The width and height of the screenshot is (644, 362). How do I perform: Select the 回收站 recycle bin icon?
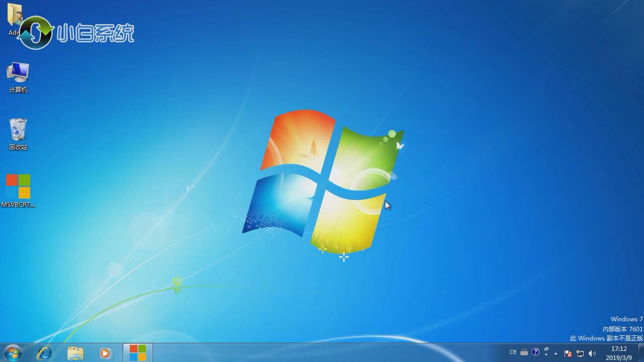[18, 134]
